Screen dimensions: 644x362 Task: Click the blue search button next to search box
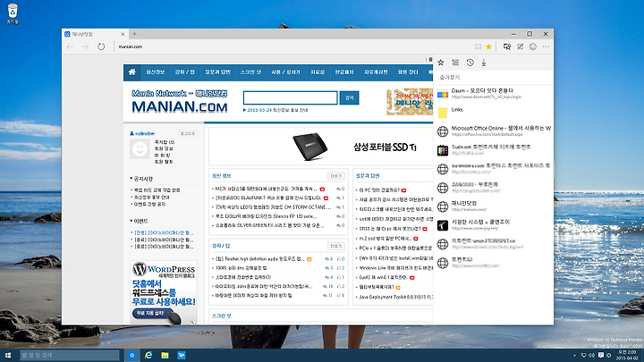pyautogui.click(x=349, y=97)
